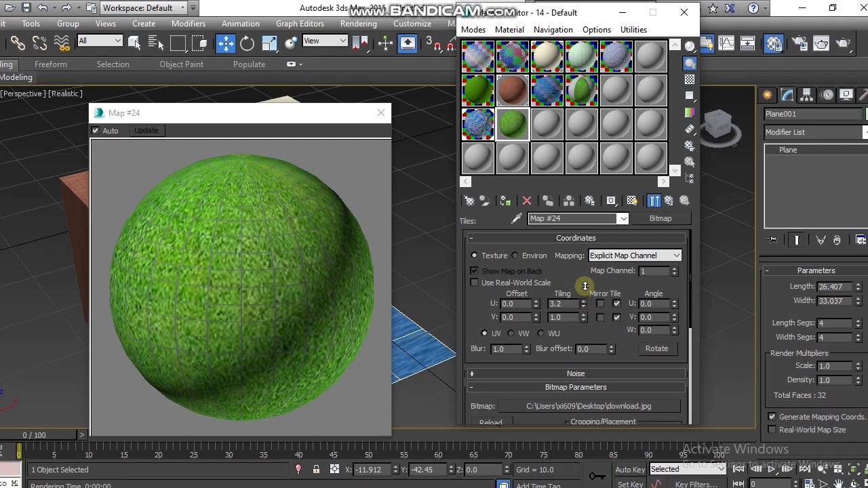868x488 pixels.
Task: Enable the V Mirror checkbox
Action: click(600, 317)
